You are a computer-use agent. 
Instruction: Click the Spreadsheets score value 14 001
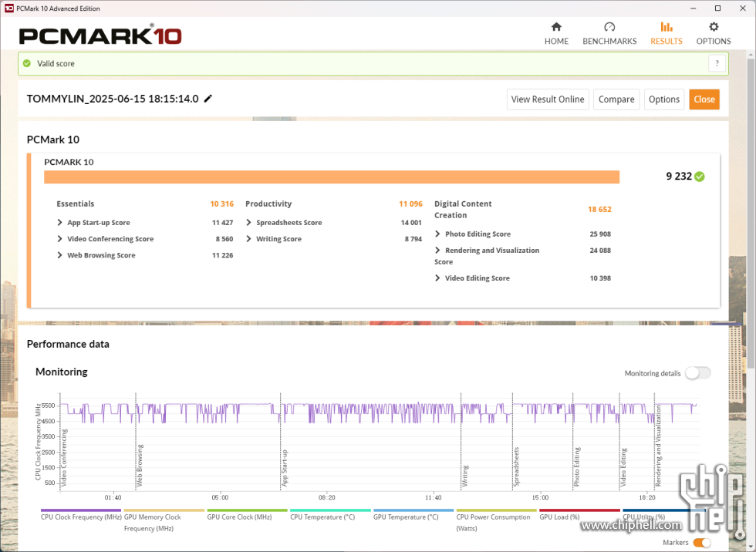(x=411, y=223)
